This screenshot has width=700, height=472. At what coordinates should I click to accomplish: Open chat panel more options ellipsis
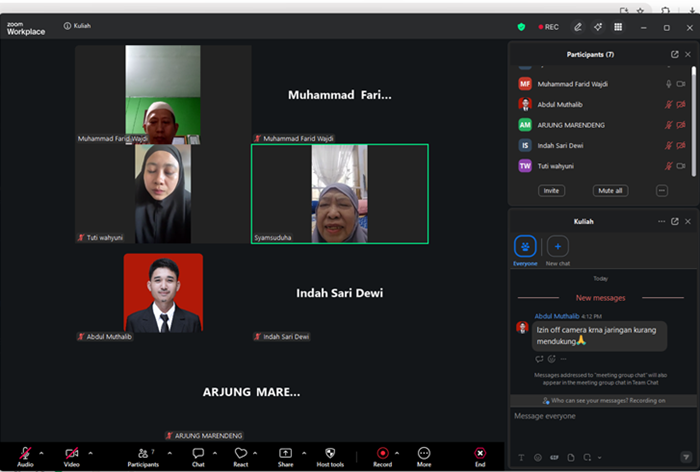(662, 221)
